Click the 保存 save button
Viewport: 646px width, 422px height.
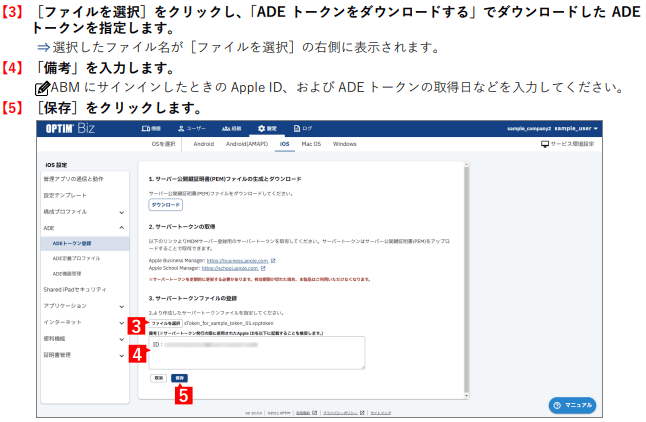tap(180, 378)
